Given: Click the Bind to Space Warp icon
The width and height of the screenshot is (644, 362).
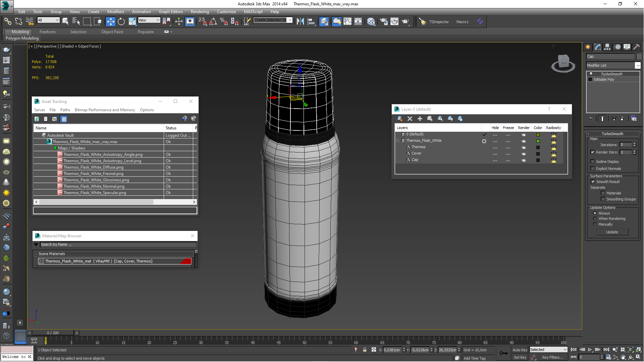Looking at the screenshot, I should (30, 21).
